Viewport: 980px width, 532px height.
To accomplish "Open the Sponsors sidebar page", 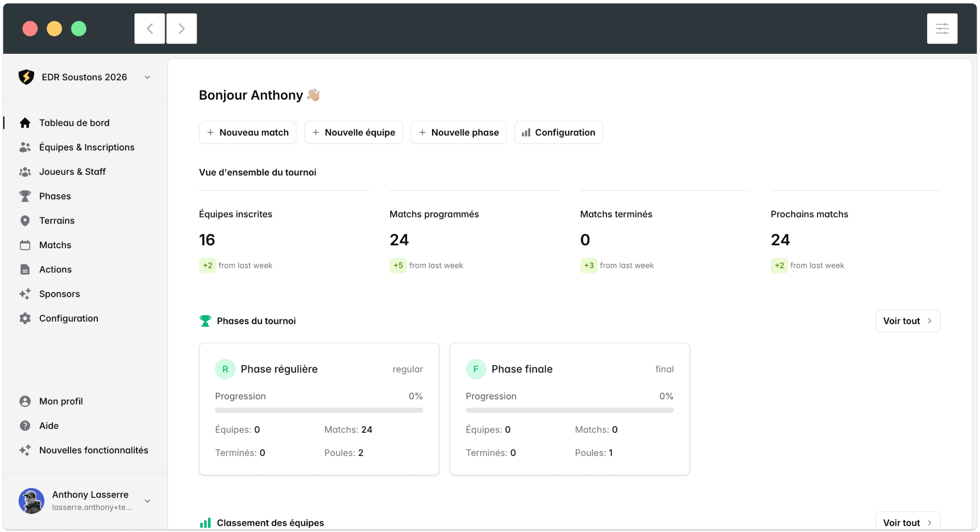I will [x=60, y=294].
